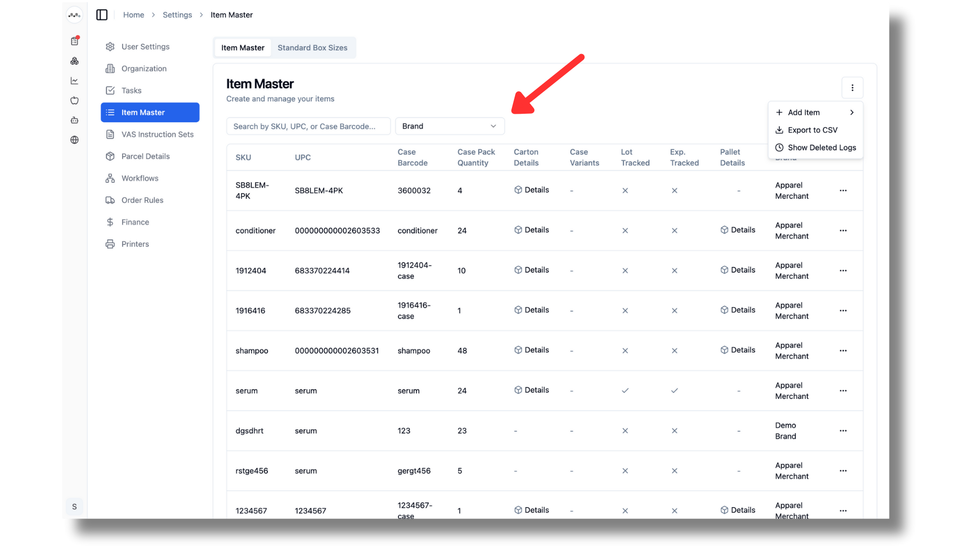Click the Exp. Tracked column header
Screen dimensions: 980x551
coord(684,157)
